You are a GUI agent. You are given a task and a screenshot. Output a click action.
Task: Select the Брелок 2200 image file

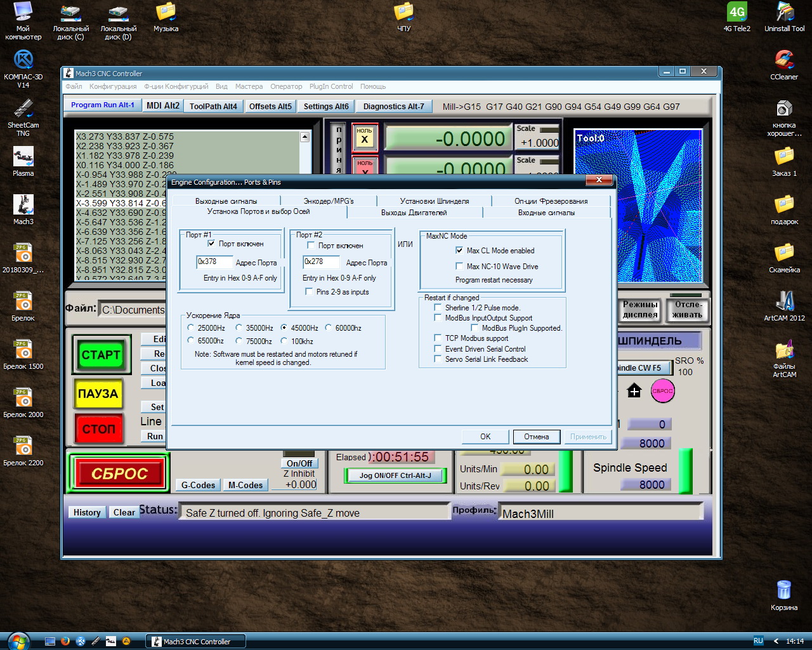tap(23, 451)
